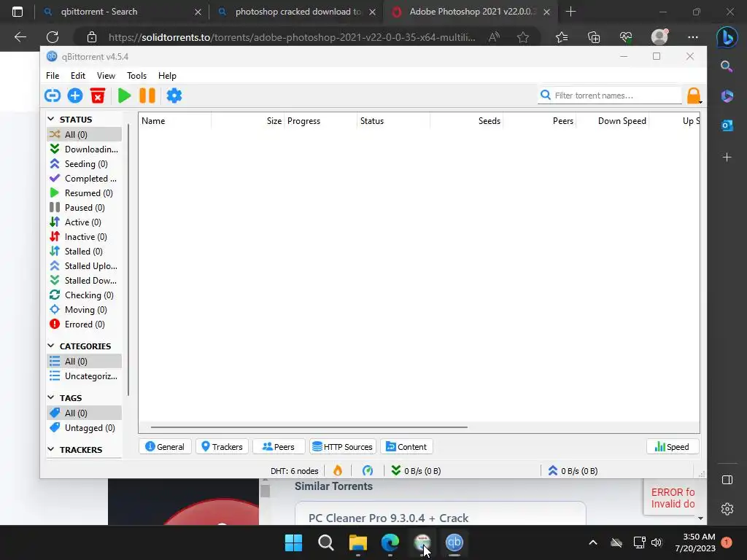The height and width of the screenshot is (560, 747).
Task: Click the Add Torrent Link toolbar icon
Action: click(53, 96)
